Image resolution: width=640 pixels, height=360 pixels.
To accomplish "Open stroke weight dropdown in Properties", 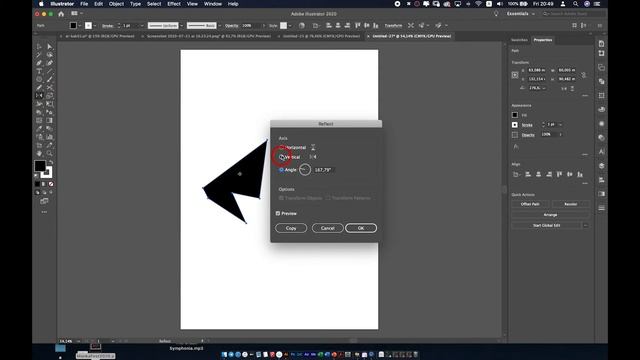I will 560,124.
